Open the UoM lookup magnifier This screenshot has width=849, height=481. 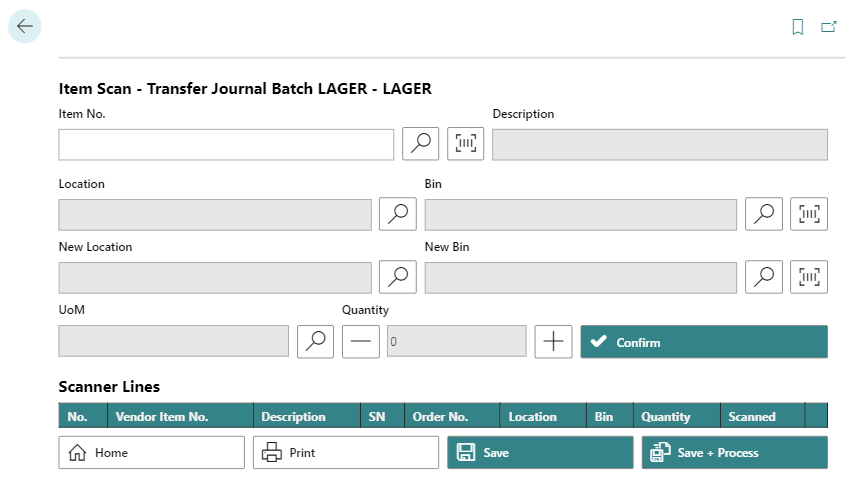(315, 341)
